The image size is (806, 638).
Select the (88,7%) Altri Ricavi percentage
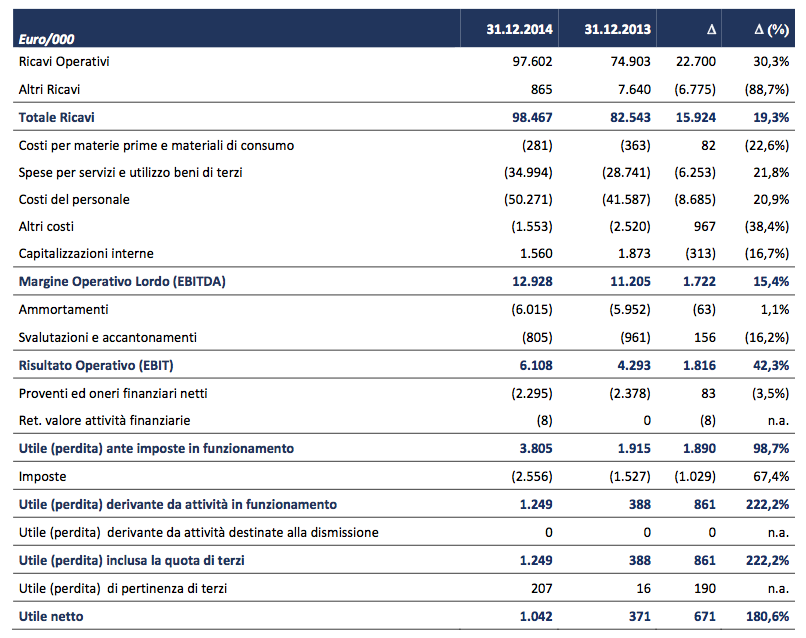click(766, 90)
